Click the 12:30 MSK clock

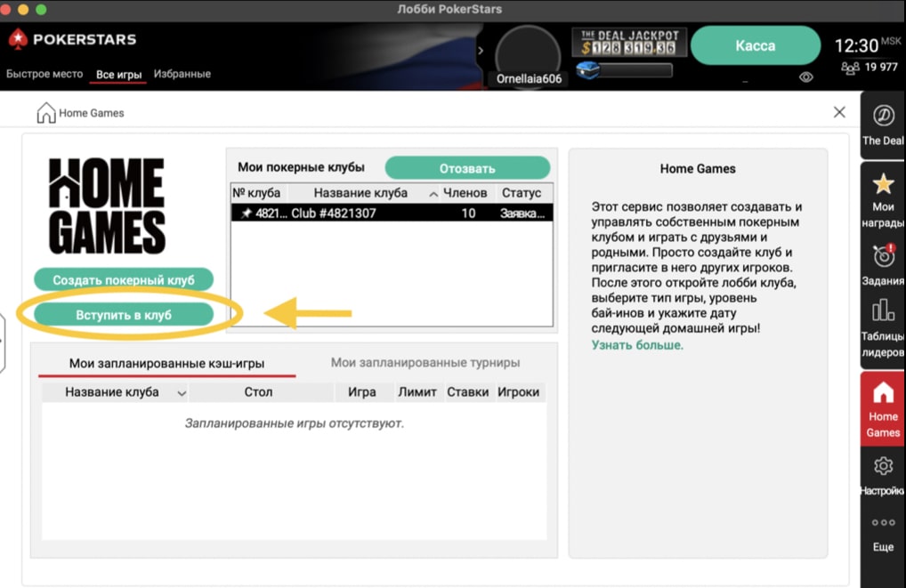click(x=867, y=45)
